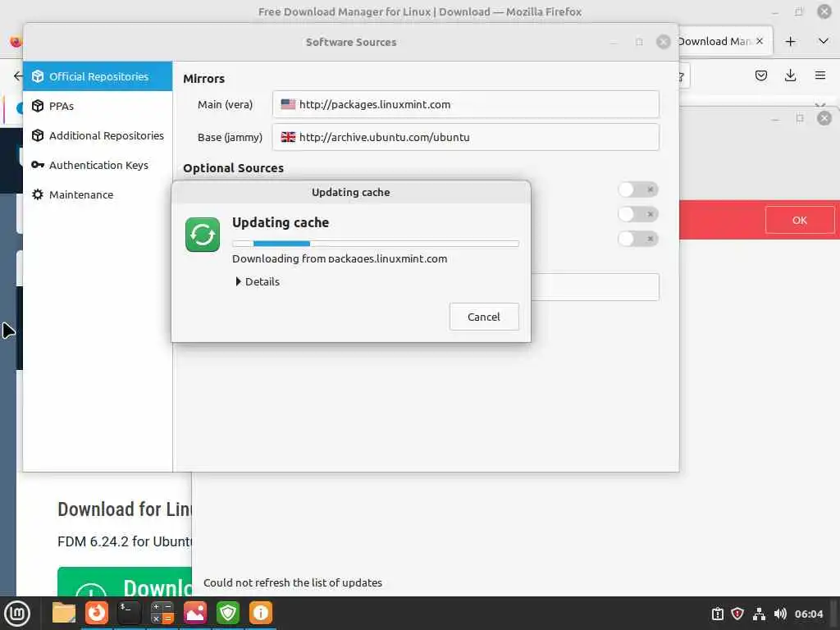Go to Authentication Keys section

pos(98,165)
